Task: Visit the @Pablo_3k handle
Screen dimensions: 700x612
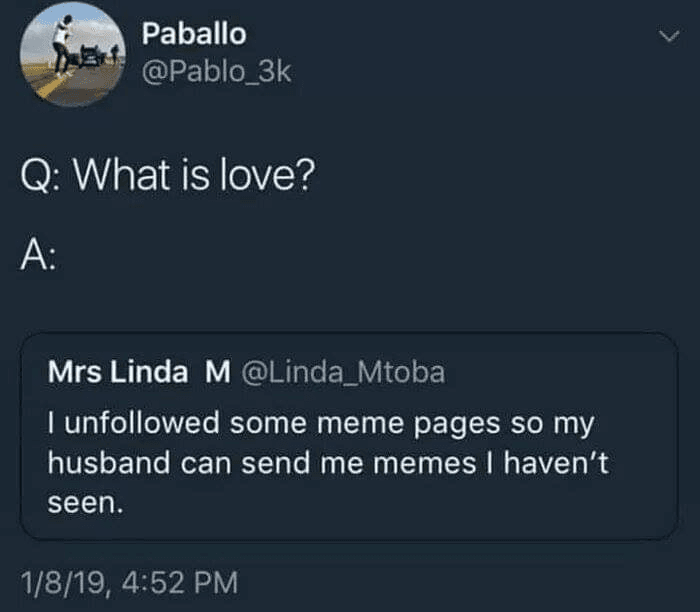Action: 216,73
